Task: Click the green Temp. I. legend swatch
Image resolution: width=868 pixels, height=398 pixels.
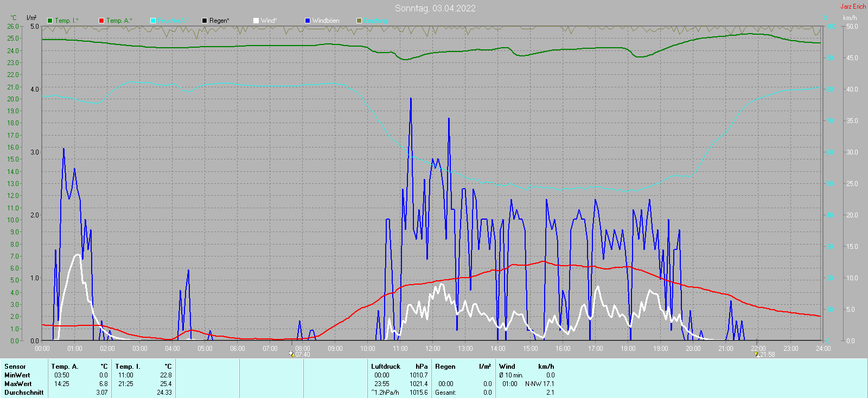Action: 50,21
